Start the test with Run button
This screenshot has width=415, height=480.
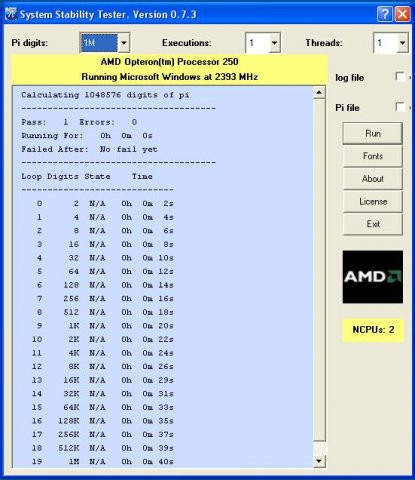(x=373, y=133)
